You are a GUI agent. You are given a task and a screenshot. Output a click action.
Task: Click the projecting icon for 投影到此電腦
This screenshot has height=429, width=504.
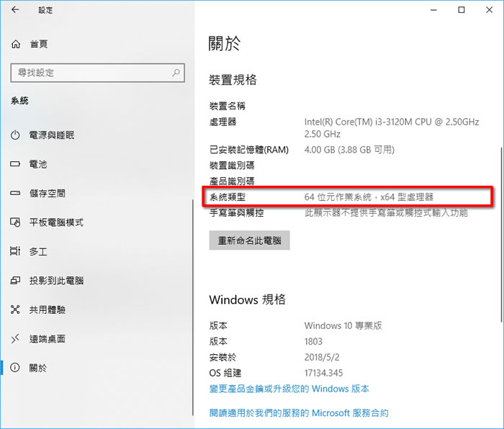point(15,281)
